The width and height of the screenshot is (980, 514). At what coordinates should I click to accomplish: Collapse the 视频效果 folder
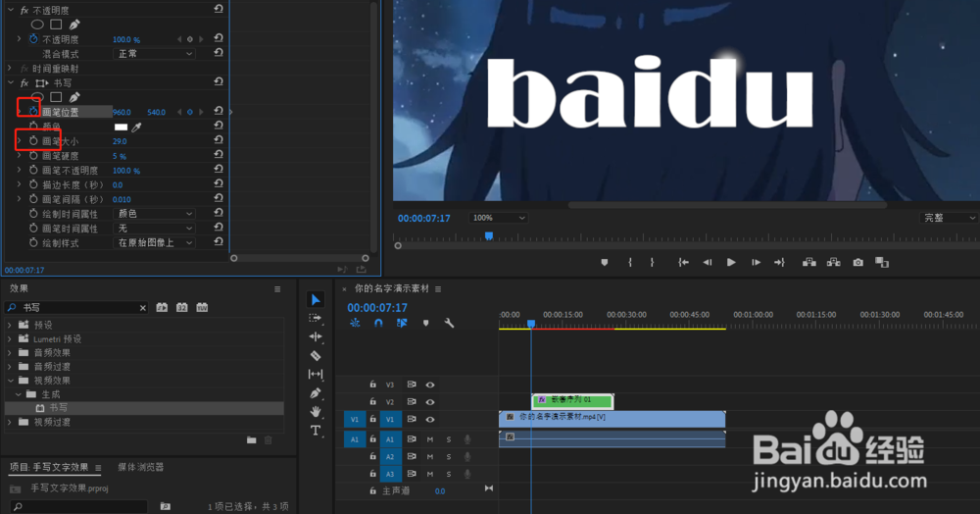(x=11, y=381)
